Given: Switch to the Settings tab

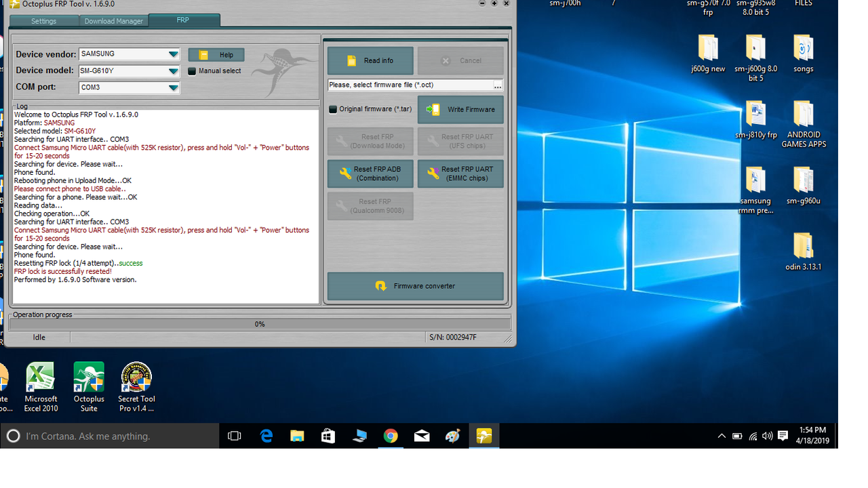Looking at the screenshot, I should point(43,21).
